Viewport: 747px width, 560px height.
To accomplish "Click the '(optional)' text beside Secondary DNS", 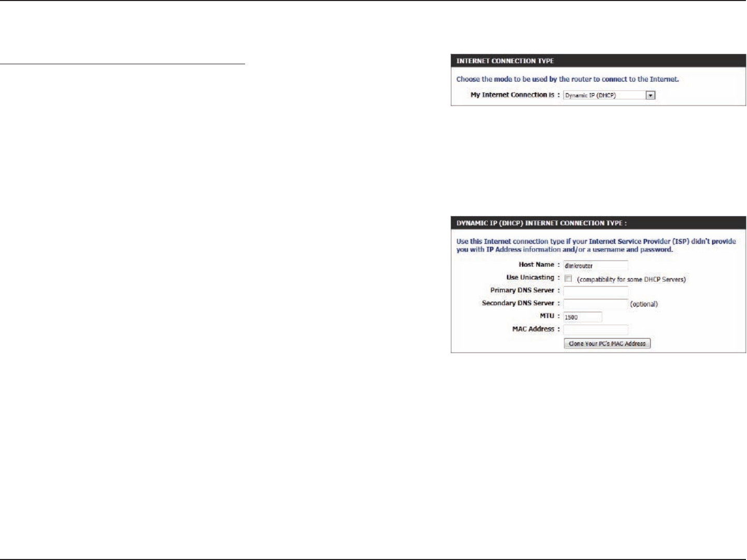I will click(x=644, y=304).
